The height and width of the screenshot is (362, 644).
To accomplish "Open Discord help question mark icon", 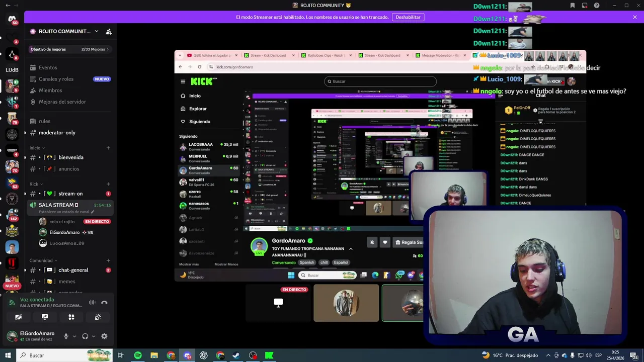I will [x=597, y=6].
